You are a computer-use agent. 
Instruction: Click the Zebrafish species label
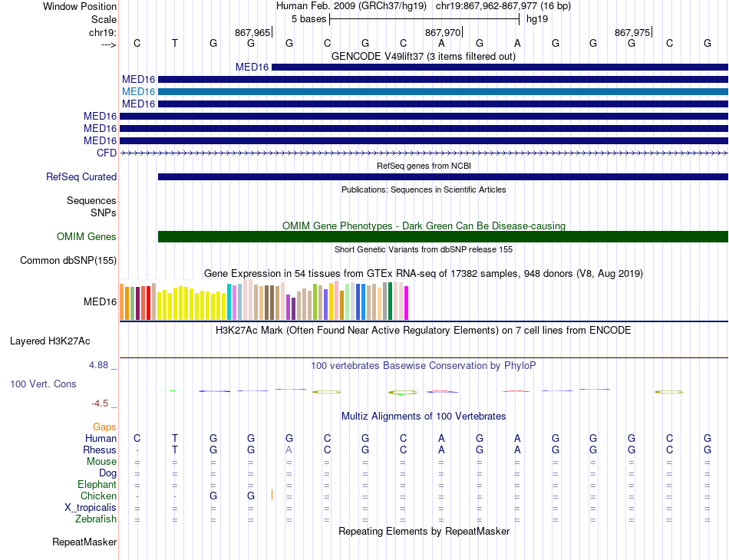[x=96, y=519]
